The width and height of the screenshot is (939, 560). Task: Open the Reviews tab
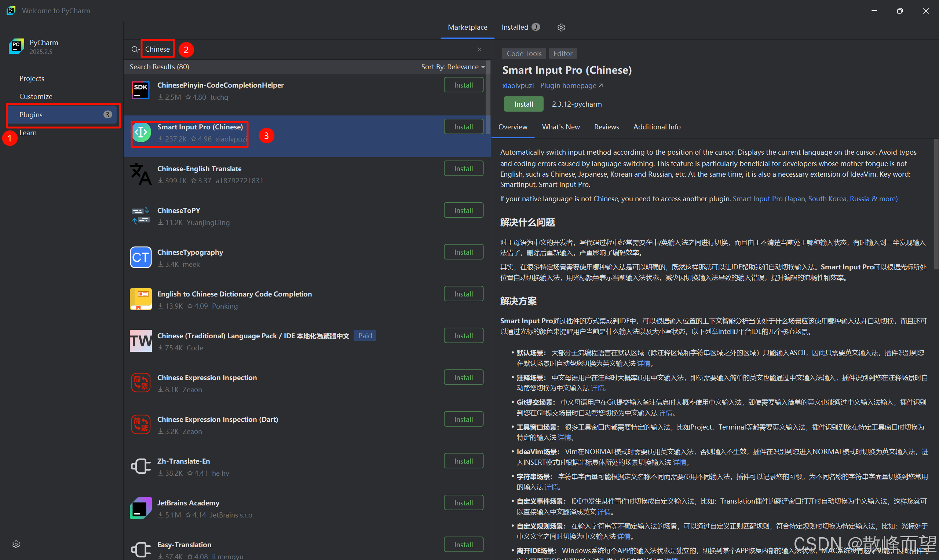pyautogui.click(x=606, y=127)
